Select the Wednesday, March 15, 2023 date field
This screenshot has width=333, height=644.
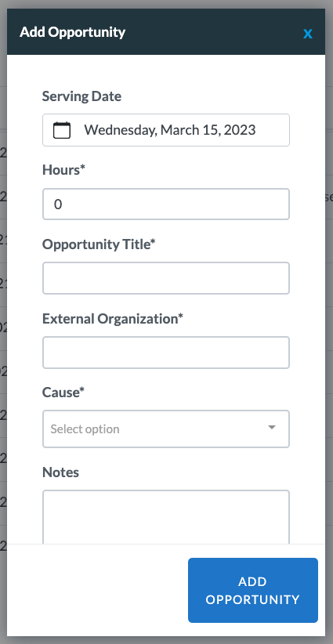166,130
